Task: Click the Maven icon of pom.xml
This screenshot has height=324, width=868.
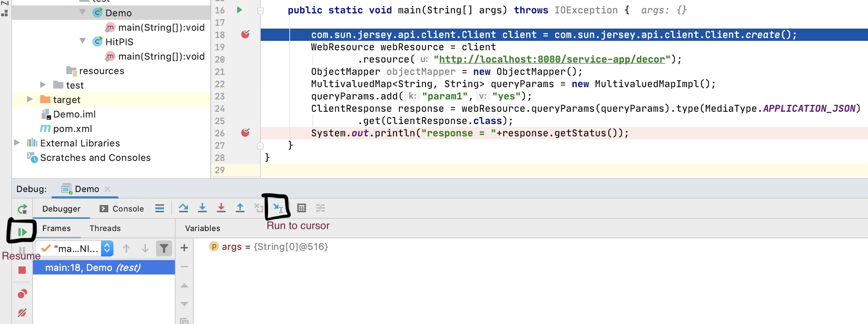Action: [45, 128]
